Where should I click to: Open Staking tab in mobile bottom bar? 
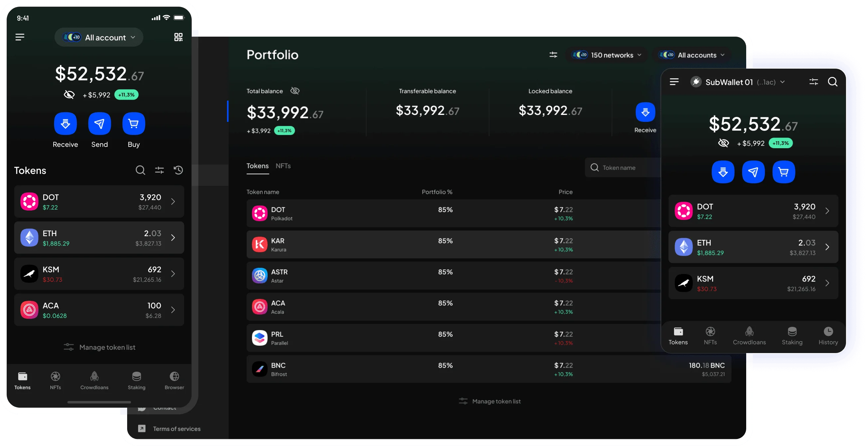click(136, 381)
